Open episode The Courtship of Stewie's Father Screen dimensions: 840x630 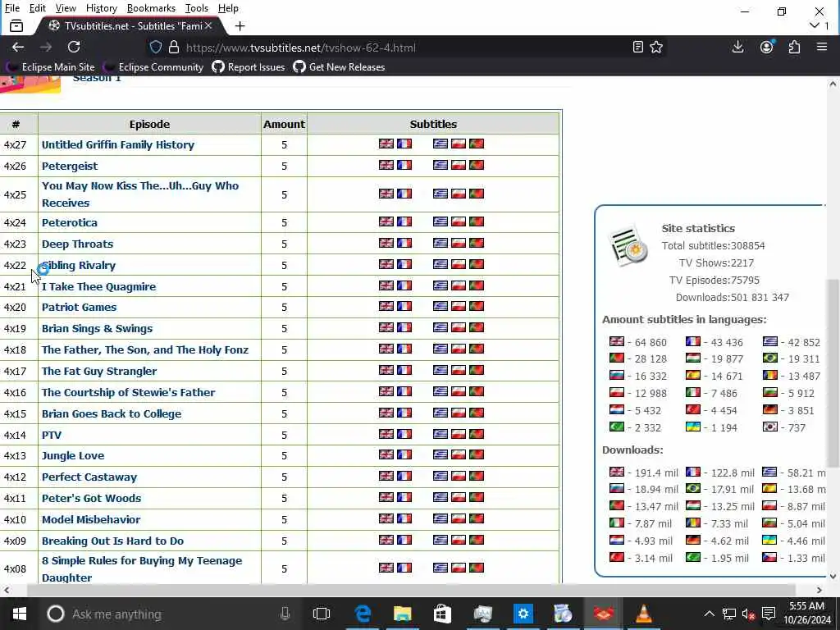pos(129,393)
